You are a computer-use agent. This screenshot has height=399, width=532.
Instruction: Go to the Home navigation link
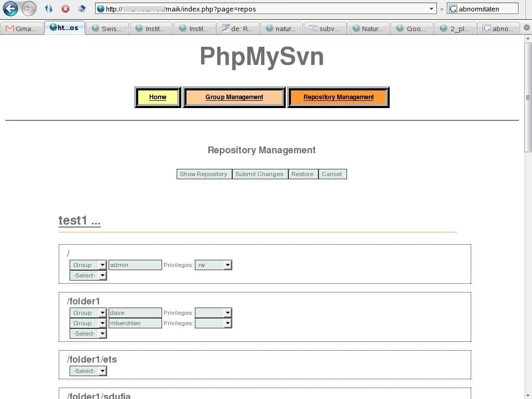[157, 97]
